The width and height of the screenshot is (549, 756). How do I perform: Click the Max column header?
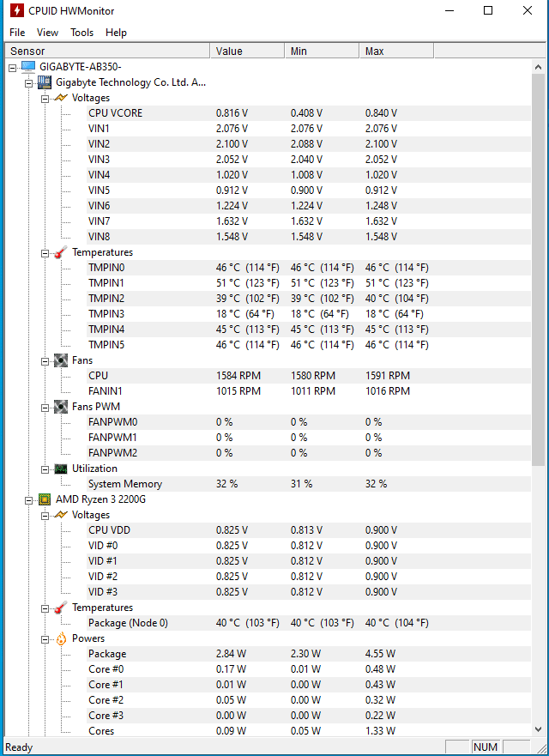[396, 51]
